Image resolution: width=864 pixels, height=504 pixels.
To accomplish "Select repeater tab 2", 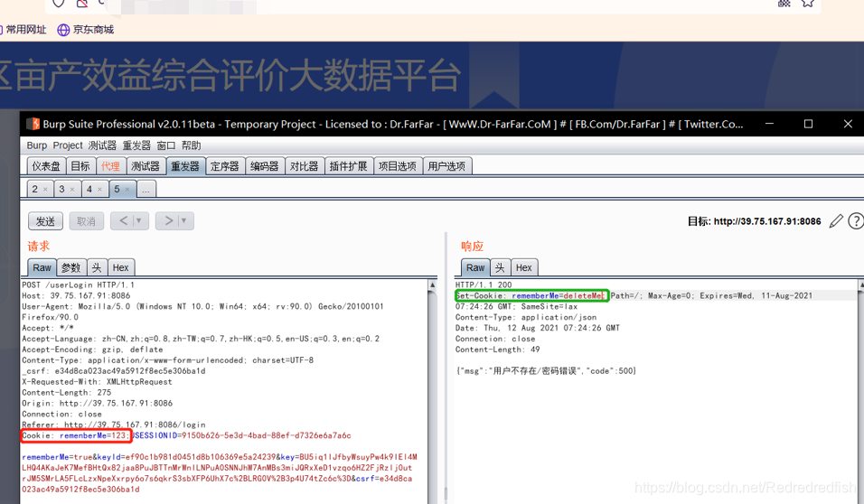I will click(x=34, y=189).
